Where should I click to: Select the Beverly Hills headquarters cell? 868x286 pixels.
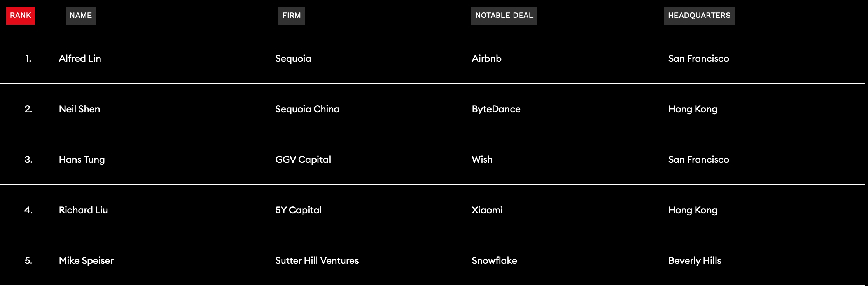[x=695, y=261]
